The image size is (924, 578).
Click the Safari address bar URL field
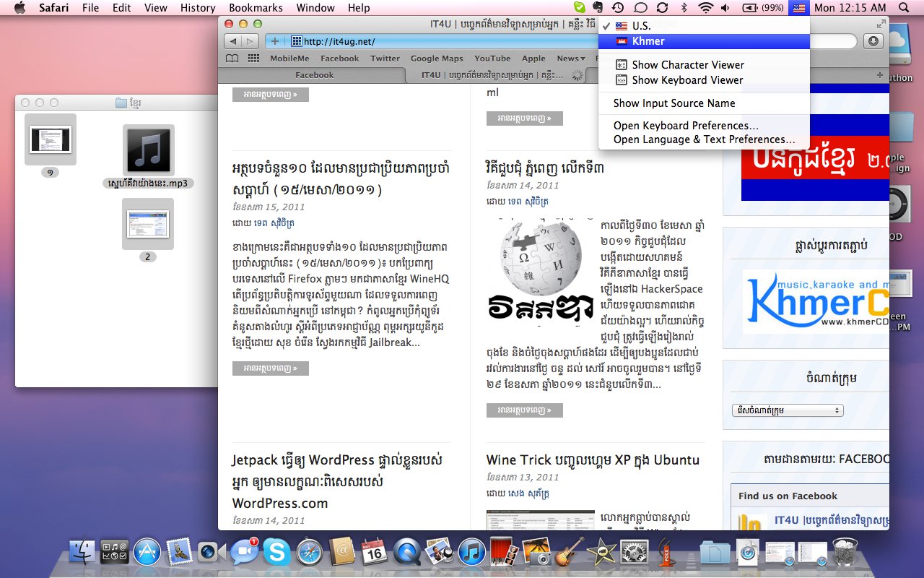tap(433, 41)
